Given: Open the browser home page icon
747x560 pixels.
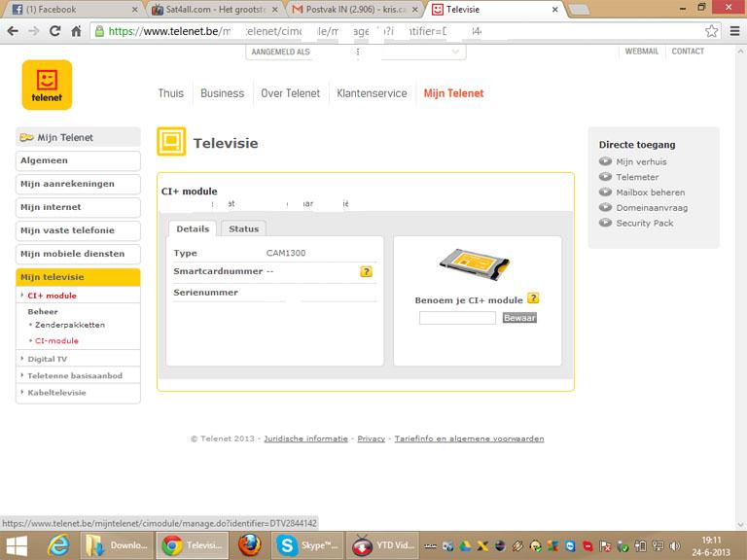Looking at the screenshot, I should [76, 31].
